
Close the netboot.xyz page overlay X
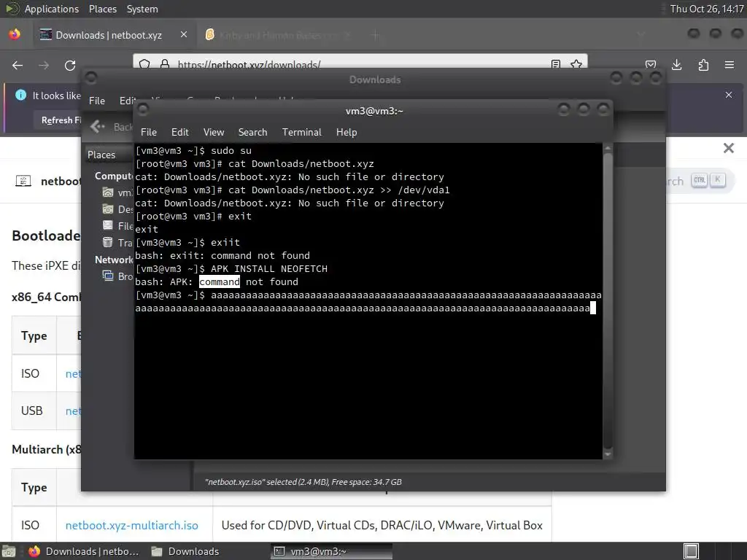point(729,148)
